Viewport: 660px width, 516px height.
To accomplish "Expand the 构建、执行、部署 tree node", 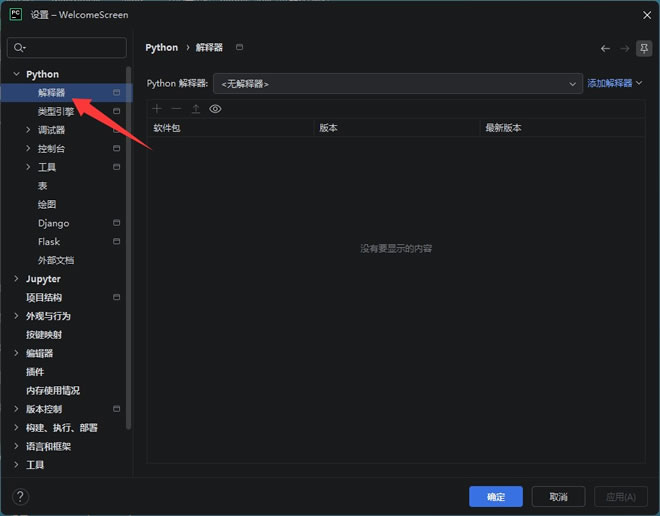I will coord(16,427).
